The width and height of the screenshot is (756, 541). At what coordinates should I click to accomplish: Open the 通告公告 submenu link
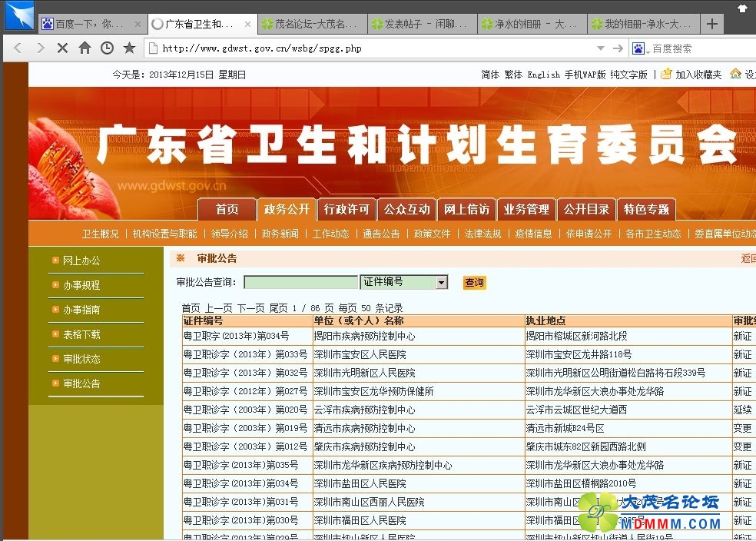point(381,234)
